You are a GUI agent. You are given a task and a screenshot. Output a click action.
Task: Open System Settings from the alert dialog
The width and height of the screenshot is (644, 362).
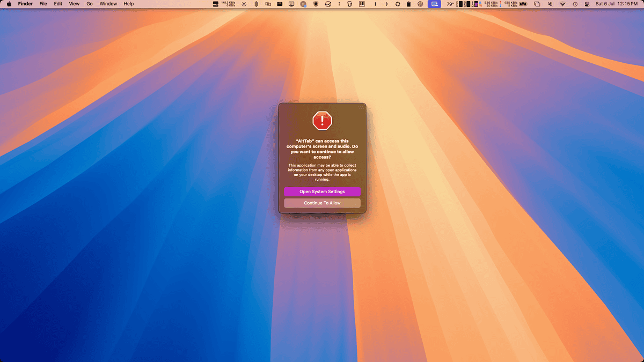tap(321, 191)
